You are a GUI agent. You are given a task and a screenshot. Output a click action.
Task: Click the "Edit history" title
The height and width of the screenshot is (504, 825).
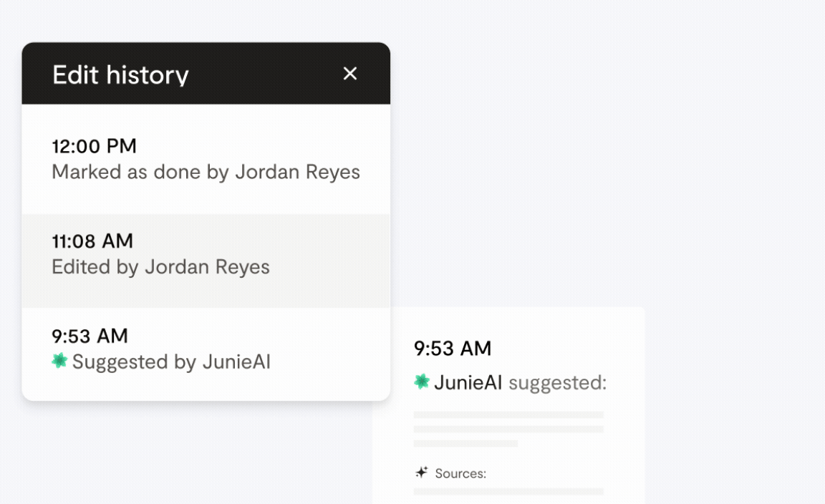click(x=120, y=74)
